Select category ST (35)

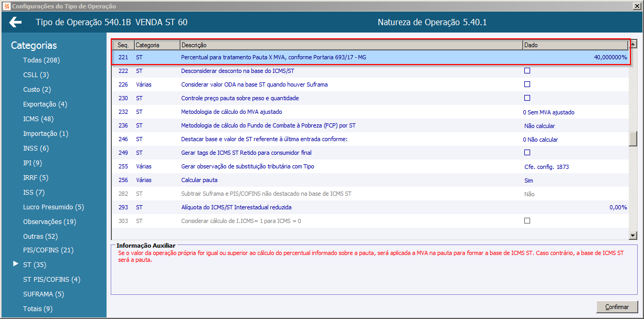(35, 265)
